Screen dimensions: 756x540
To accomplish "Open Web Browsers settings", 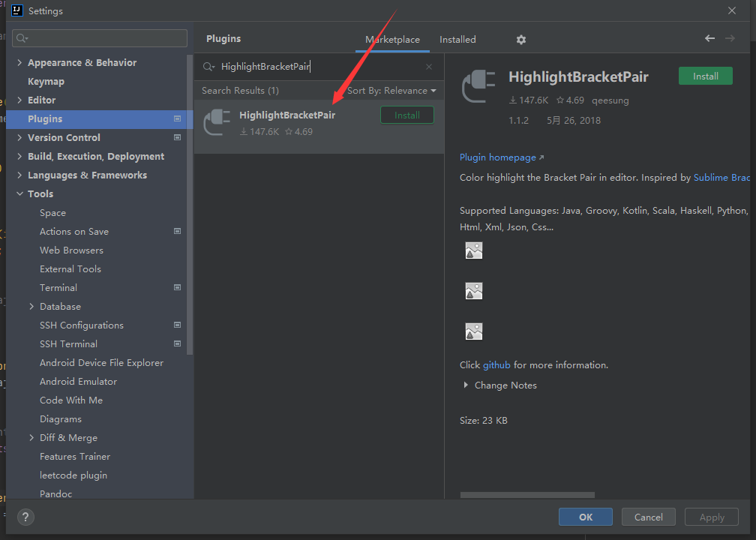I will (71, 250).
